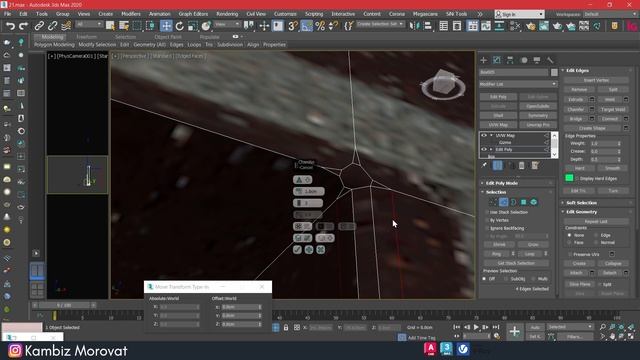
Task: Click the Insert Vertex button
Action: coord(596,80)
